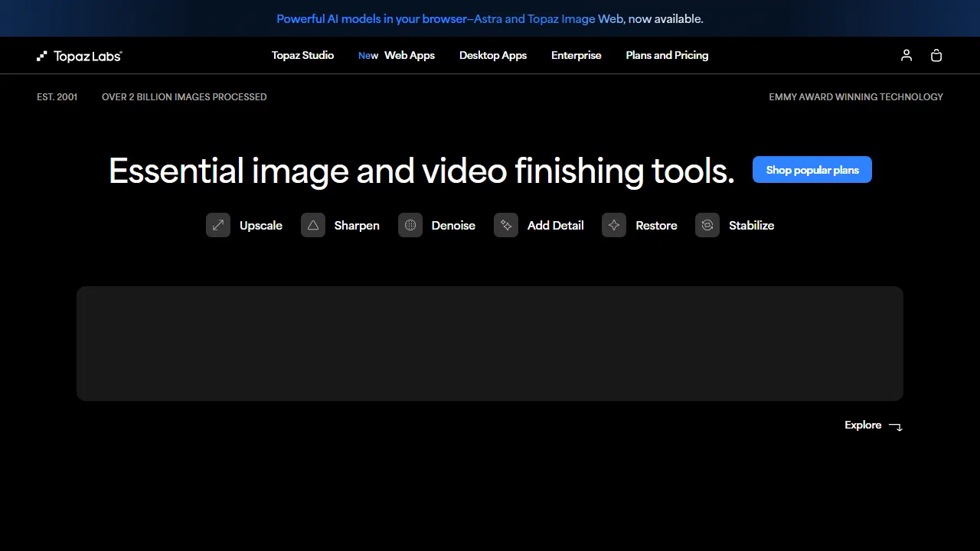The width and height of the screenshot is (980, 551).
Task: Select the Stabilize label
Action: tap(752, 225)
